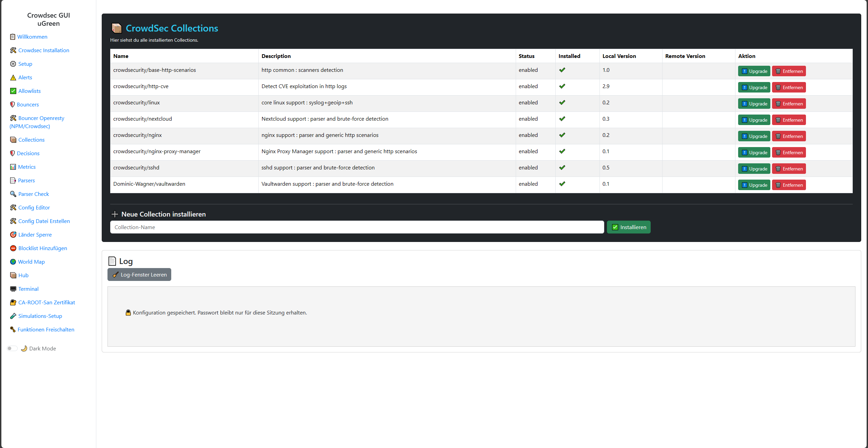Click Entfernen for crowdsecurity/sshd
868x448 pixels.
(x=789, y=169)
